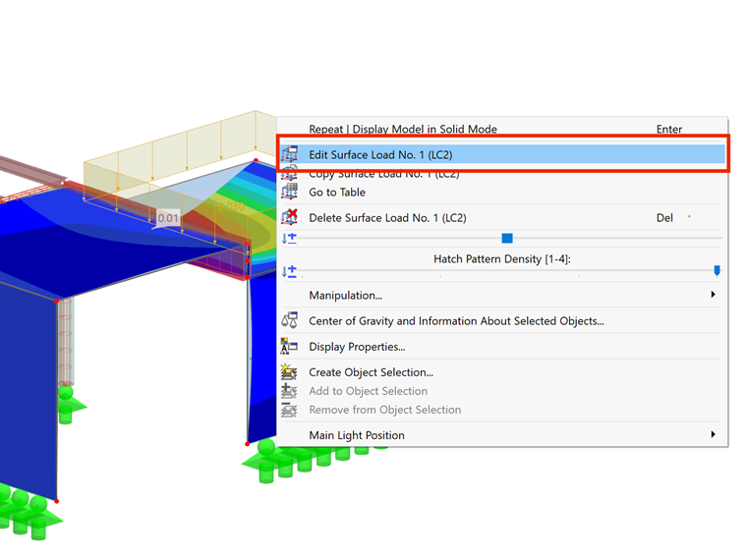Click Add to Object Selection entry
747x560 pixels.
(500, 391)
